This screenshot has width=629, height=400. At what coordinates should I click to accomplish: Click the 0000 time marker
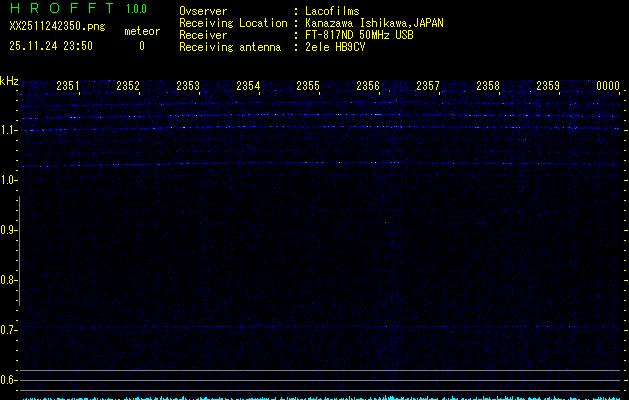click(608, 87)
